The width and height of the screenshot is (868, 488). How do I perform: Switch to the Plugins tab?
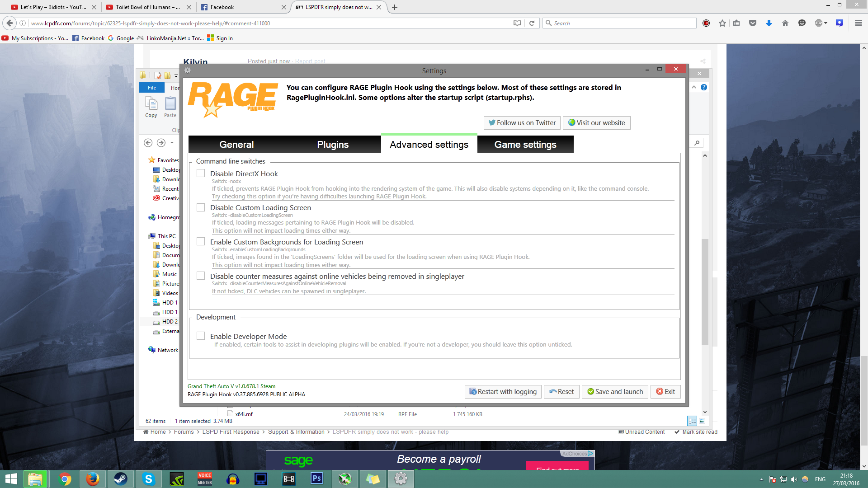click(333, 145)
